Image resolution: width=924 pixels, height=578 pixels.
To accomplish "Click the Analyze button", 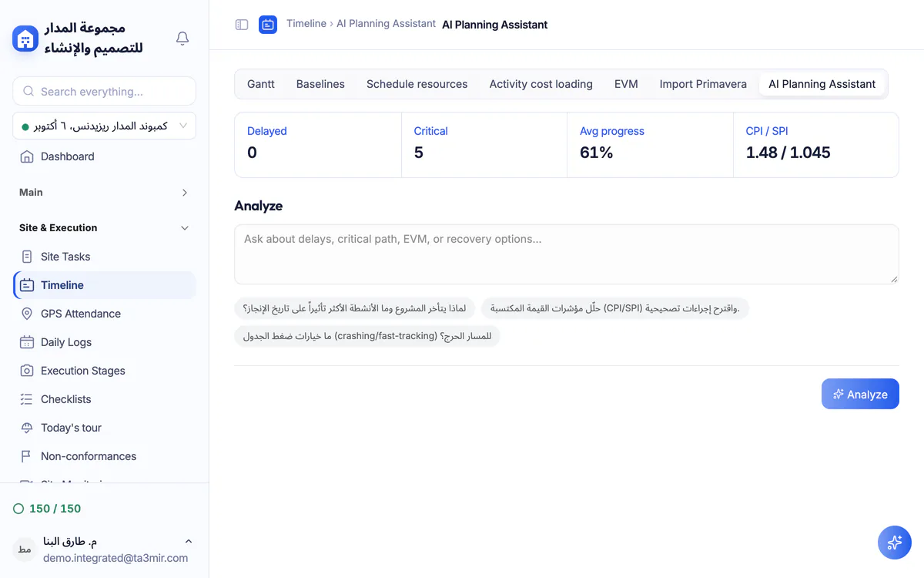I will pyautogui.click(x=860, y=394).
